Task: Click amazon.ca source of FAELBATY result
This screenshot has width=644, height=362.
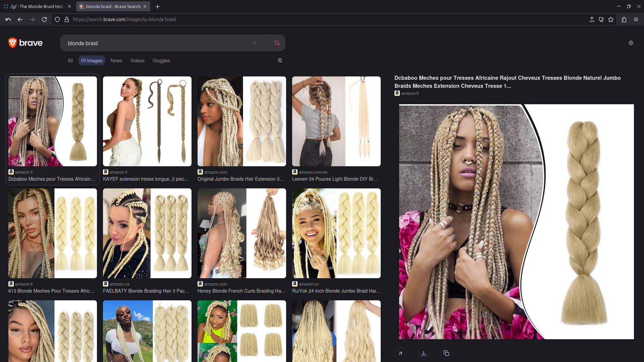Action: click(119, 284)
